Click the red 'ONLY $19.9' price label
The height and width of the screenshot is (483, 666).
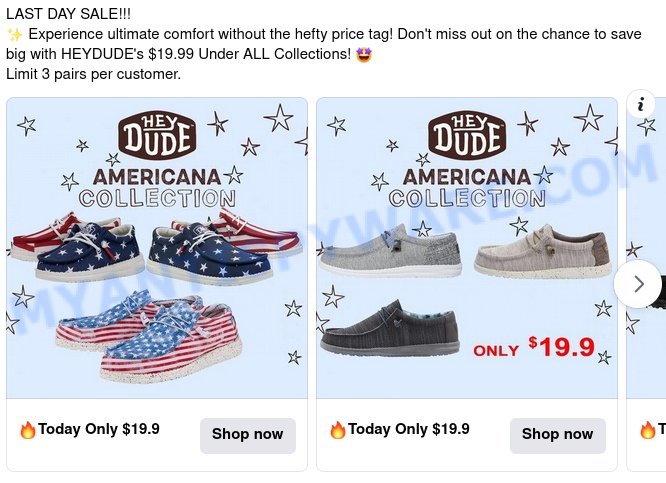[x=534, y=347]
